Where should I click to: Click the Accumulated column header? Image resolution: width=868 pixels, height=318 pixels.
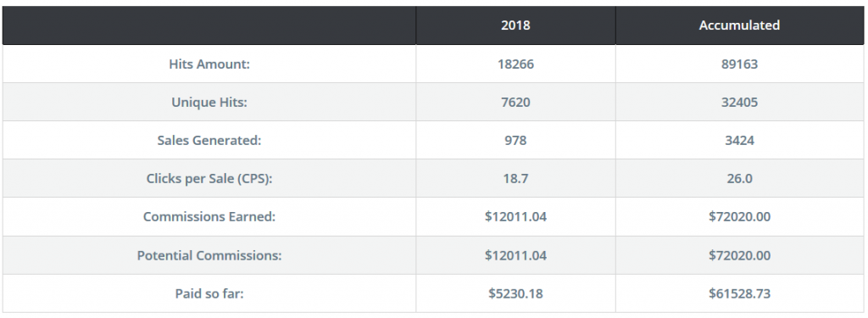point(739,25)
